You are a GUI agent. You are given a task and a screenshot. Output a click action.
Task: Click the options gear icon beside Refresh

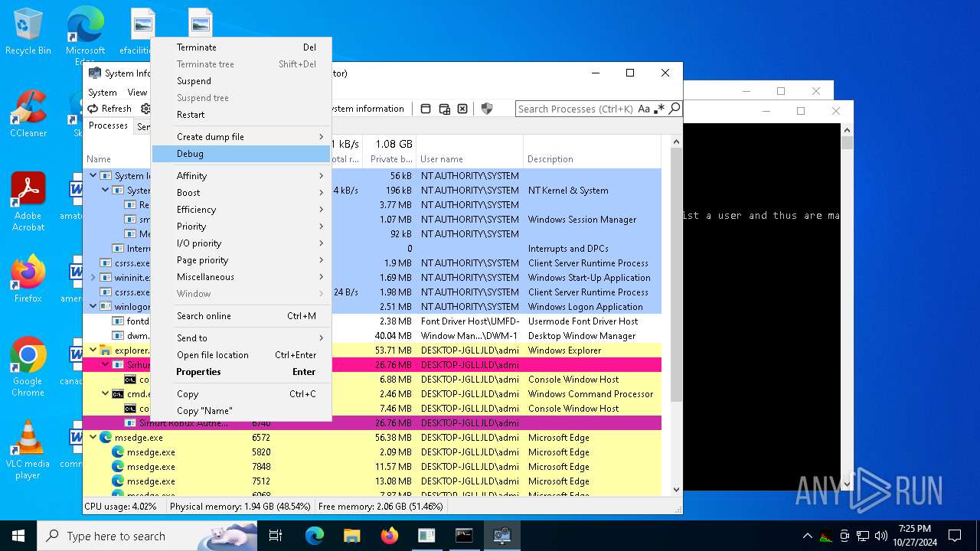[x=145, y=109]
